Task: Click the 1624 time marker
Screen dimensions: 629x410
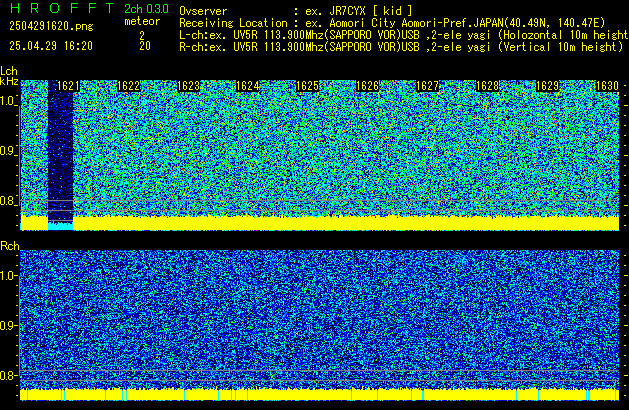Action: [248, 86]
